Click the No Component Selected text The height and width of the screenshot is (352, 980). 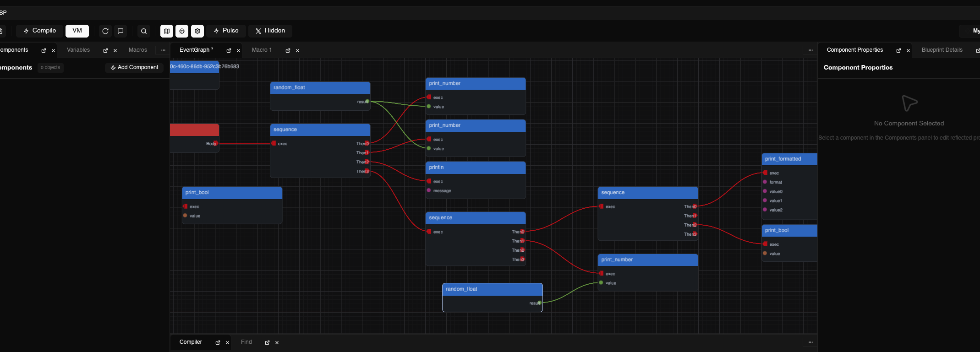(x=909, y=124)
